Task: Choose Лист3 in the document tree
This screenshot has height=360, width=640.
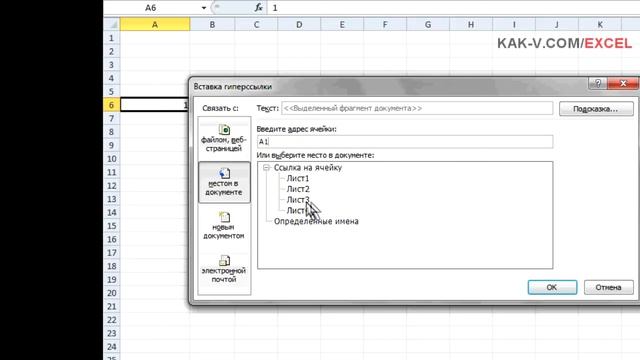Action: coord(298,200)
